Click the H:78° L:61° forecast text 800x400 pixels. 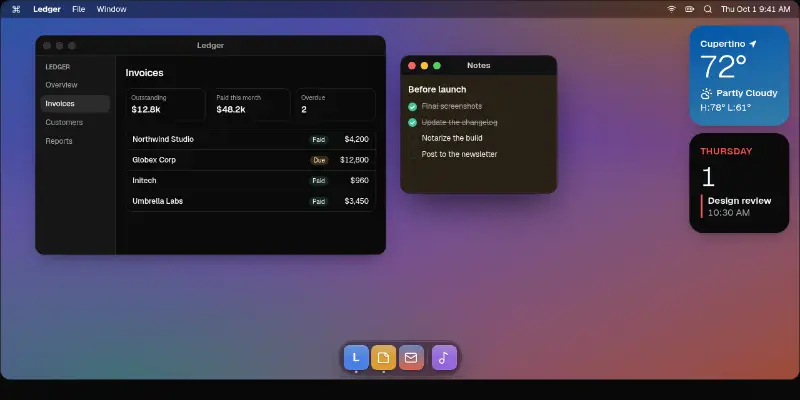point(726,108)
